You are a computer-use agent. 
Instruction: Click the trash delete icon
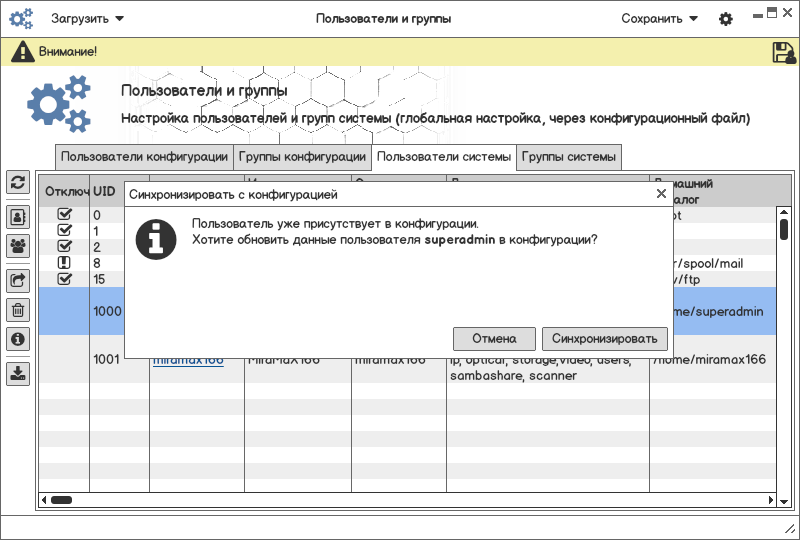coord(18,310)
